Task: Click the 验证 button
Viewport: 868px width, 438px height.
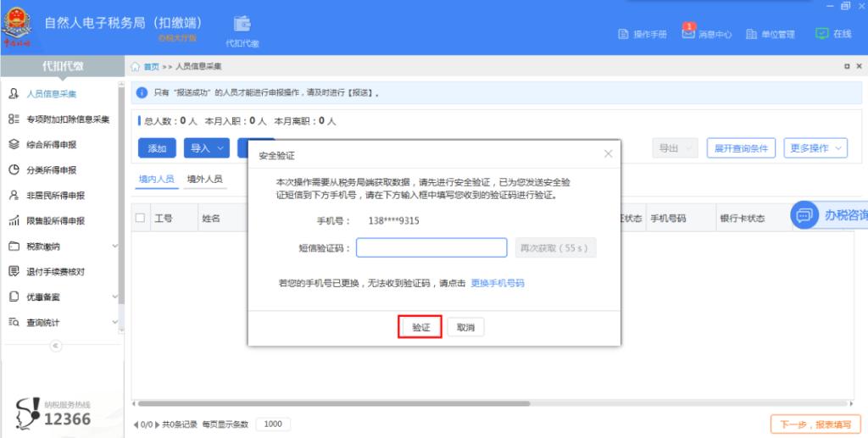Action: click(x=420, y=327)
